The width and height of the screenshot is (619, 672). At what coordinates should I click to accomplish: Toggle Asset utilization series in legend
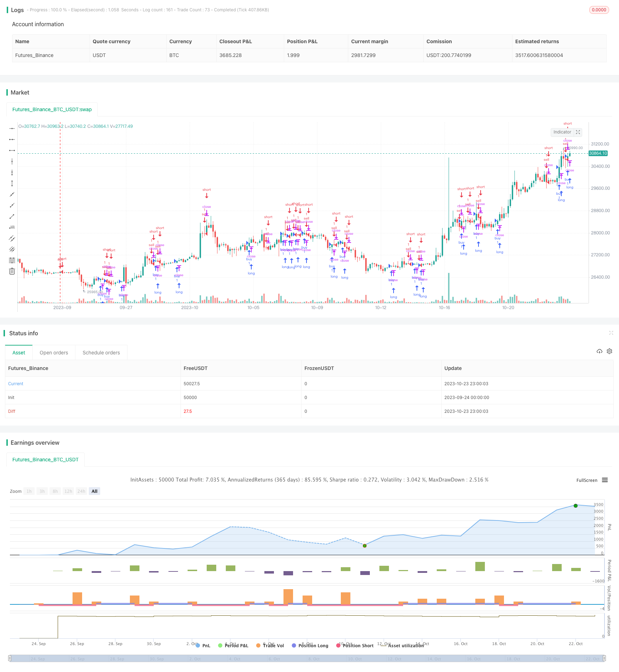click(x=402, y=645)
